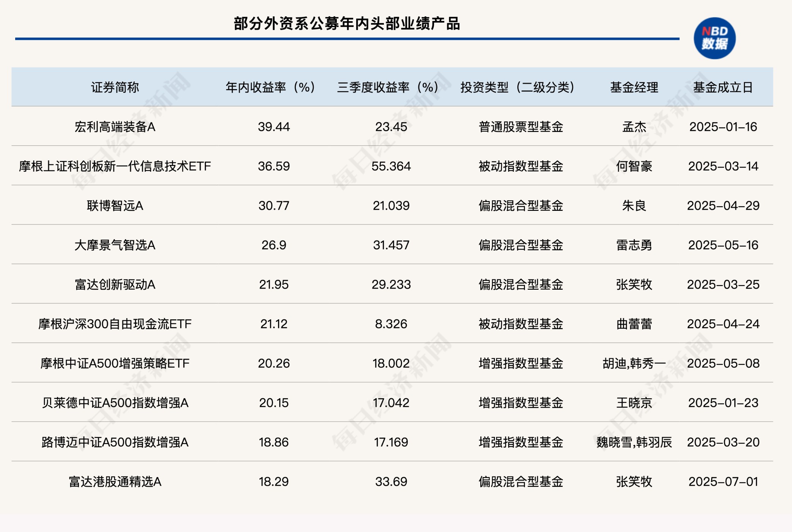The width and height of the screenshot is (792, 532).
Task: Select the 富达港股通精选A fund name
Action: (x=115, y=482)
